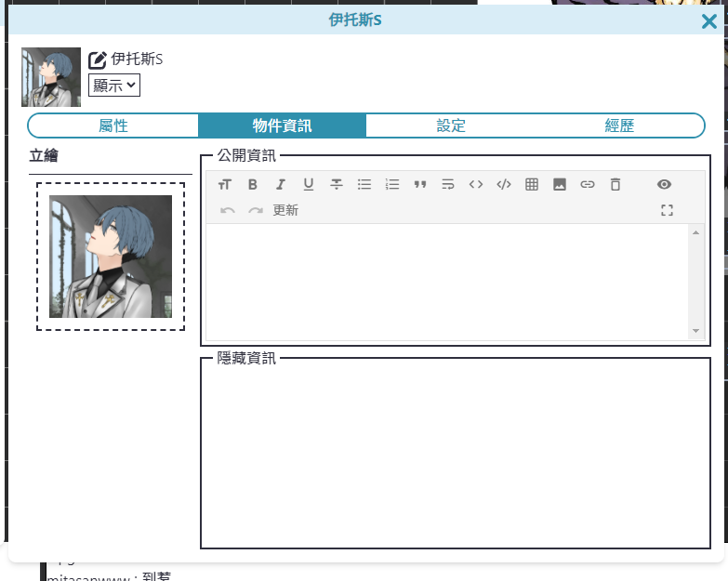Click the 伊托斯S name text
Screen dimensions: 728x581
(x=137, y=59)
